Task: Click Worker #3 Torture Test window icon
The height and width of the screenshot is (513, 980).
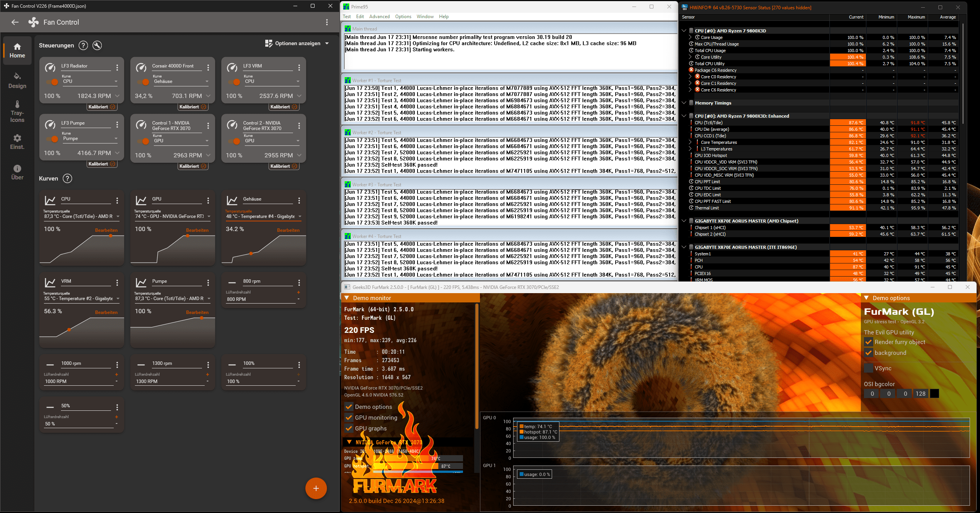Action: pyautogui.click(x=348, y=185)
